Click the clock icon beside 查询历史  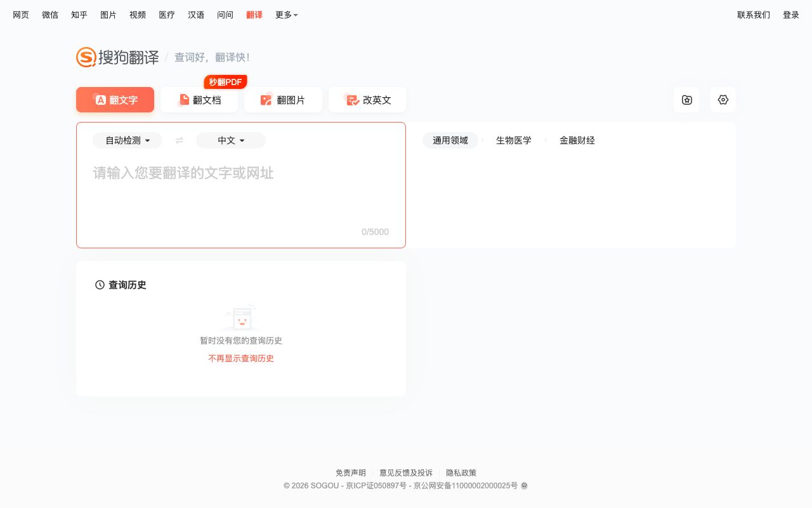coord(100,284)
